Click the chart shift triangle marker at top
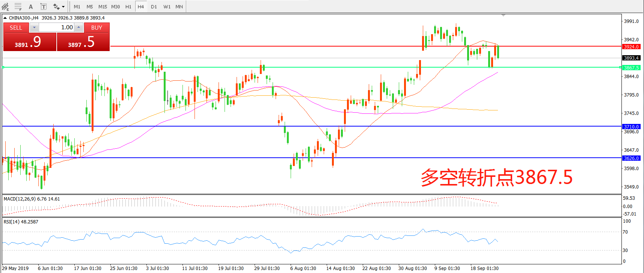Image resolution: width=644 pixels, height=273 pixels. [503, 15]
